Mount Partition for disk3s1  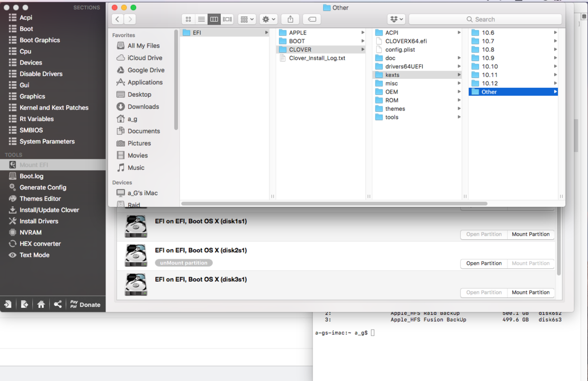[x=531, y=293]
